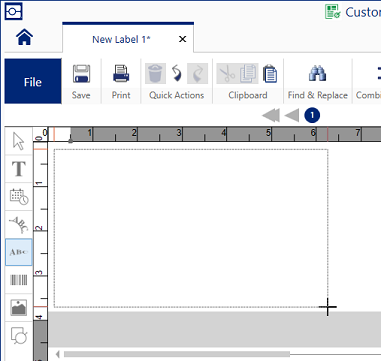Select the Date and Time tool
381x361 pixels.
point(18,196)
